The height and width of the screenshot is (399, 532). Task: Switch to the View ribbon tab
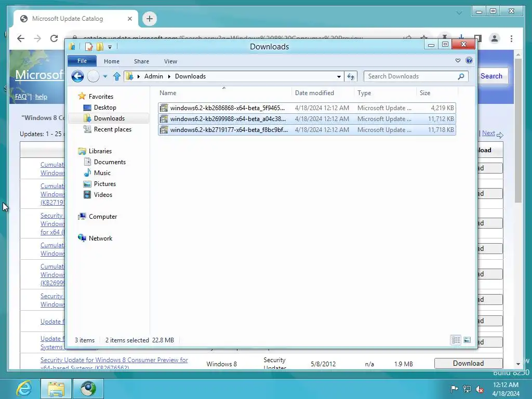pos(170,61)
